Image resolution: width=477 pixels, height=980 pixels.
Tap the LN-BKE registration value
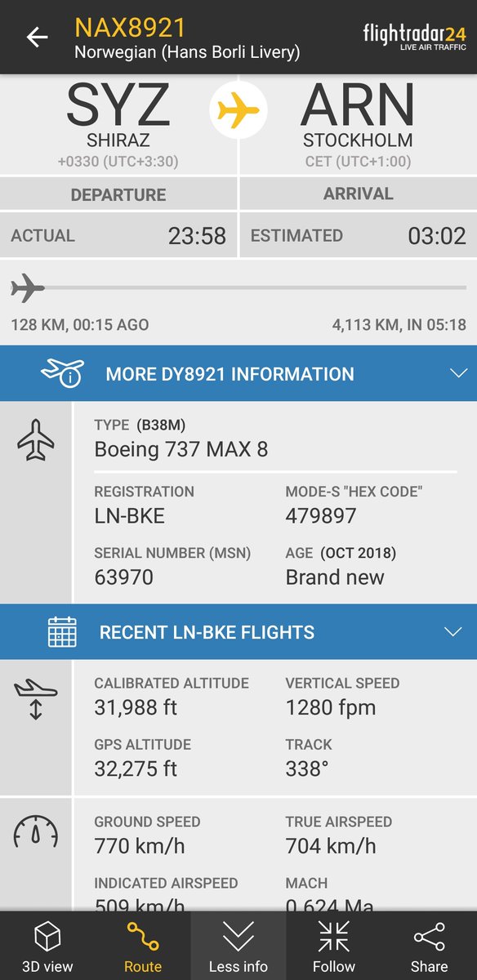129,516
